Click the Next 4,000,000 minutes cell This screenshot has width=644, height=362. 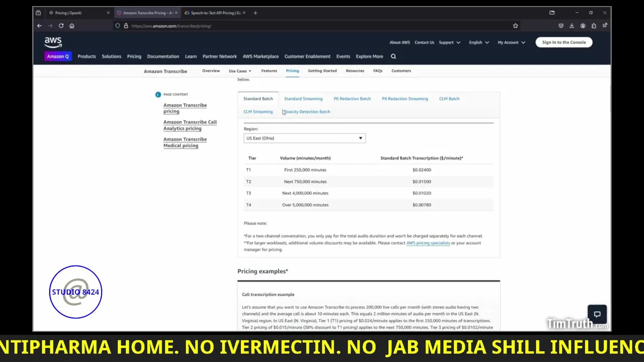pos(305,193)
